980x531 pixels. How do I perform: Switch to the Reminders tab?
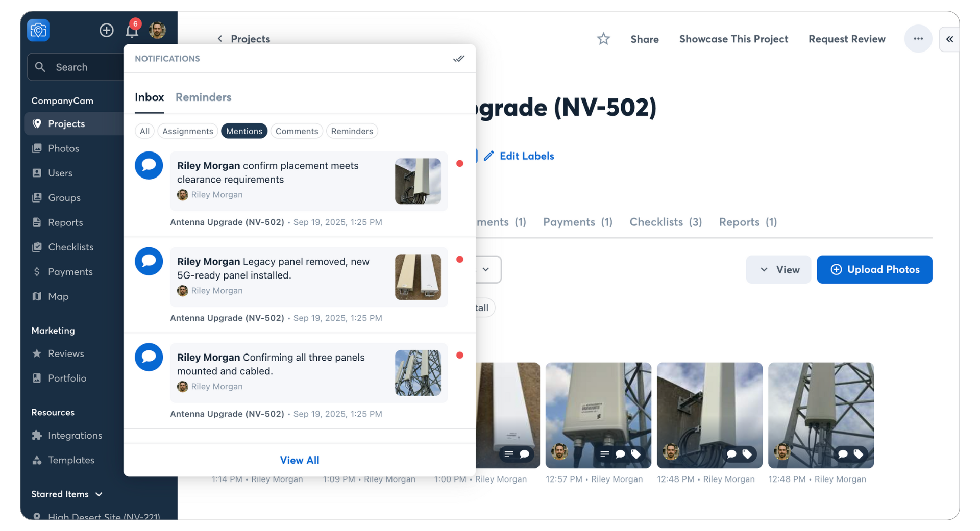click(203, 97)
